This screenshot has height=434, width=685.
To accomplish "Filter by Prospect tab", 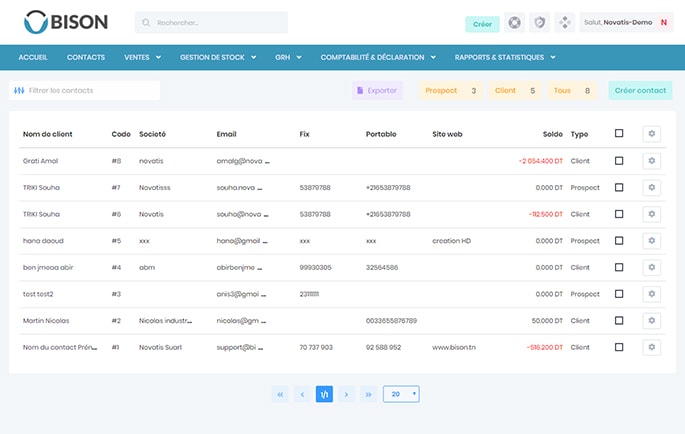I will [x=451, y=90].
